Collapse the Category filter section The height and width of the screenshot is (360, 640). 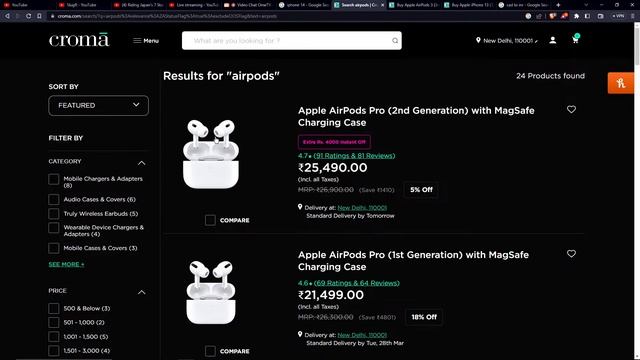pyautogui.click(x=141, y=162)
